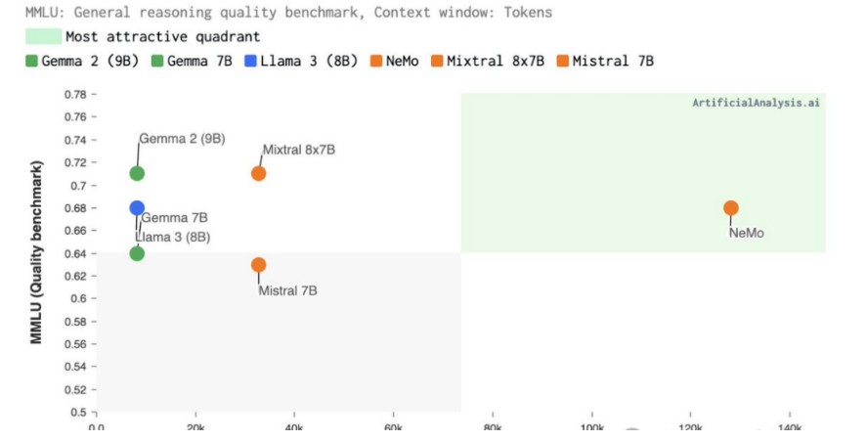
Task: Click the MMLU (Quality benchmark) axis title
Action: pos(36,252)
